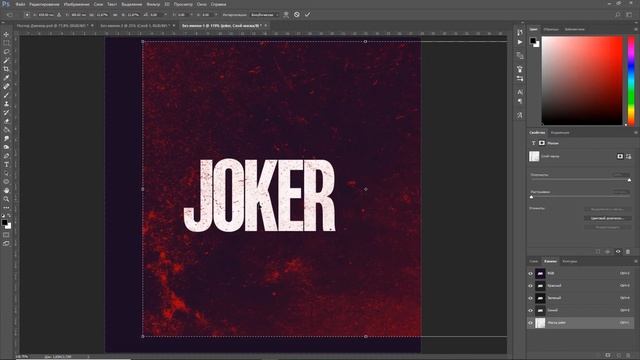This screenshot has width=640, height=360.
Task: Adjust the Feather slider handle
Action: pyautogui.click(x=531, y=197)
